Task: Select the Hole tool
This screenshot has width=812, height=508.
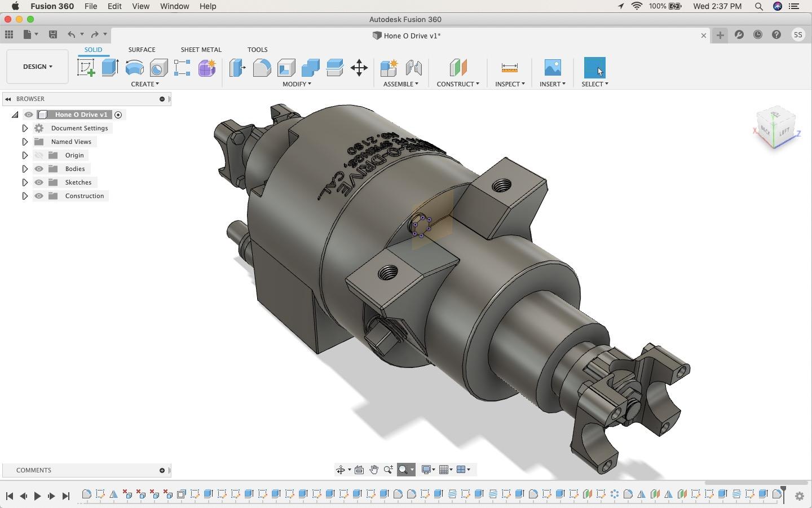Action: pyautogui.click(x=158, y=68)
